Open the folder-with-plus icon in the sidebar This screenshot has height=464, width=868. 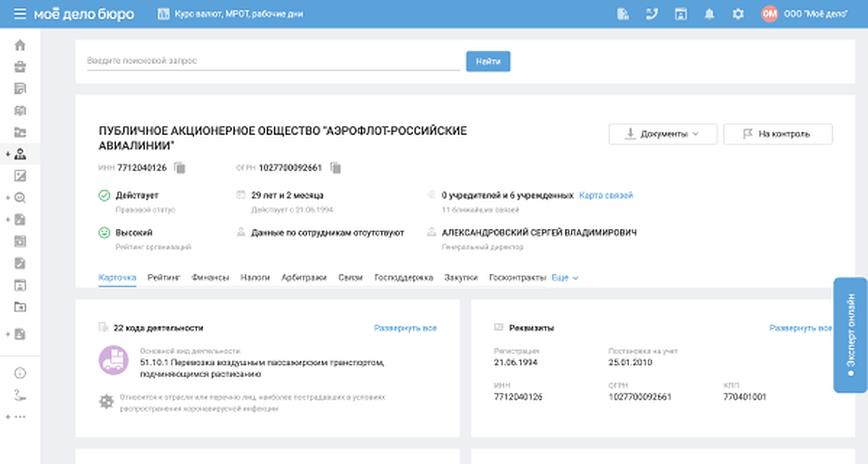(20, 307)
